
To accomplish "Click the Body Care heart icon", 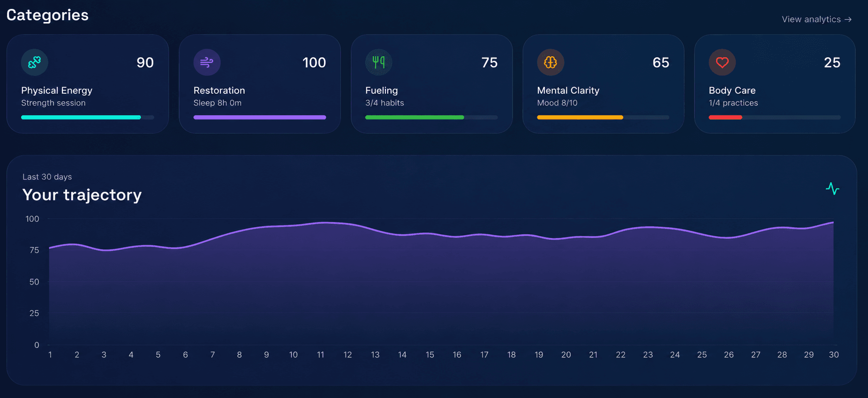I will coord(722,62).
